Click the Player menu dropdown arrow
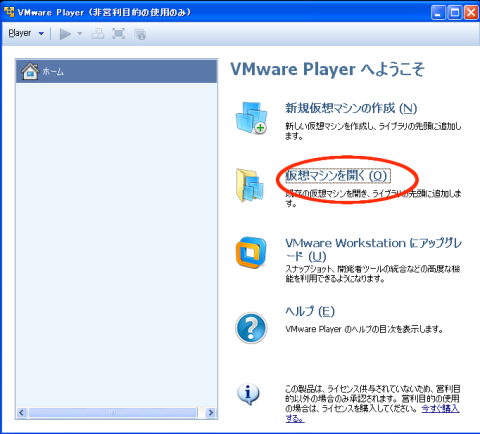Viewport: 480px width, 434px height. point(41,33)
